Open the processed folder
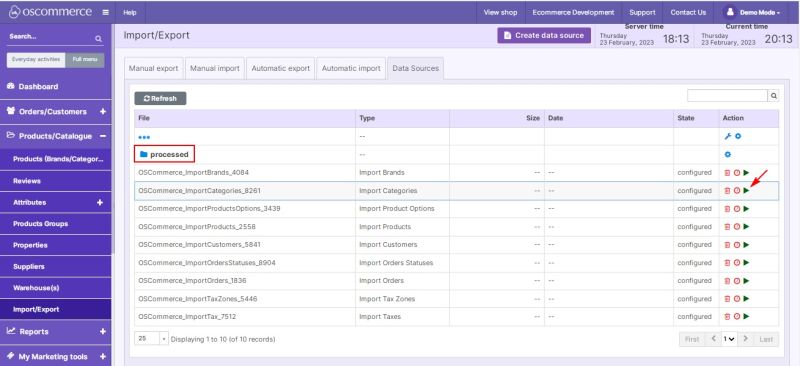This screenshot has width=800, height=366. click(x=164, y=154)
